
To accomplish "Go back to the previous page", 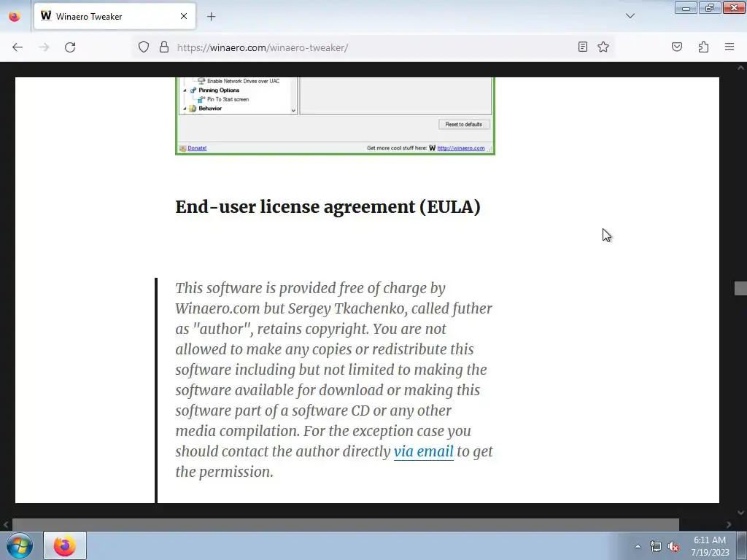I will pyautogui.click(x=18, y=47).
